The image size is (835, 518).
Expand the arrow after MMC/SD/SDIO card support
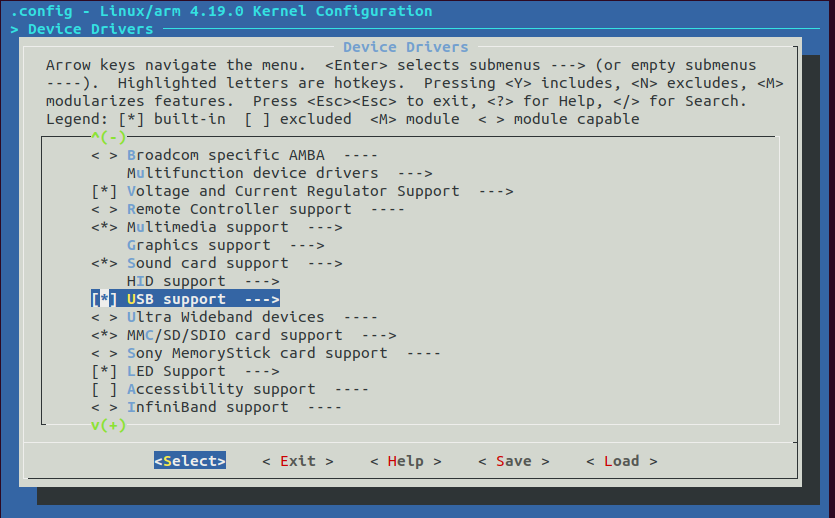(x=379, y=335)
